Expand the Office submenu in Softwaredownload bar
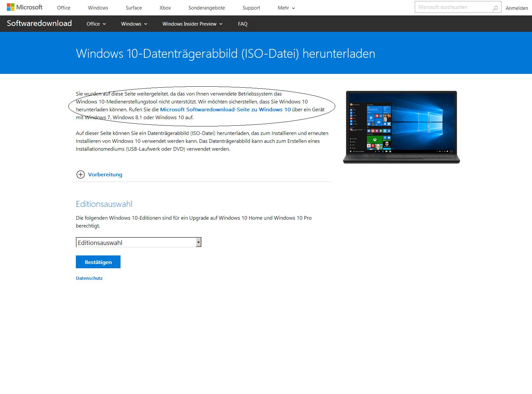The width and height of the screenshot is (532, 394). [x=96, y=24]
